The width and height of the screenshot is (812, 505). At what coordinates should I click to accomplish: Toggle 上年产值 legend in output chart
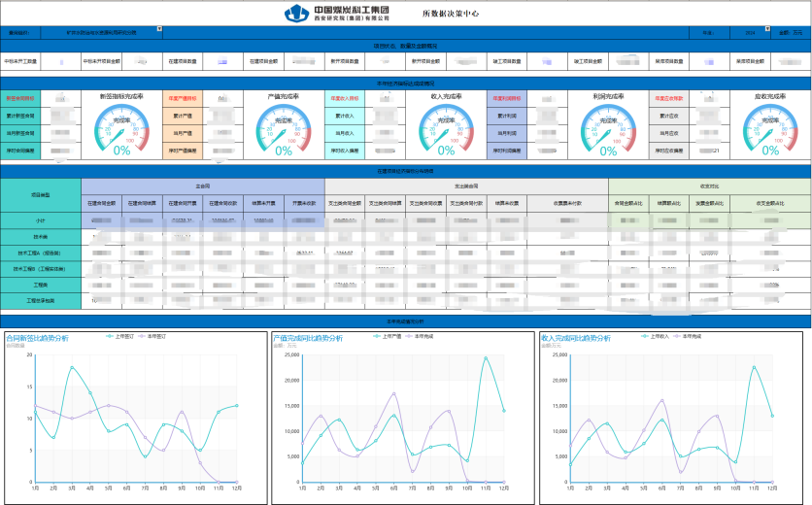[x=389, y=335]
